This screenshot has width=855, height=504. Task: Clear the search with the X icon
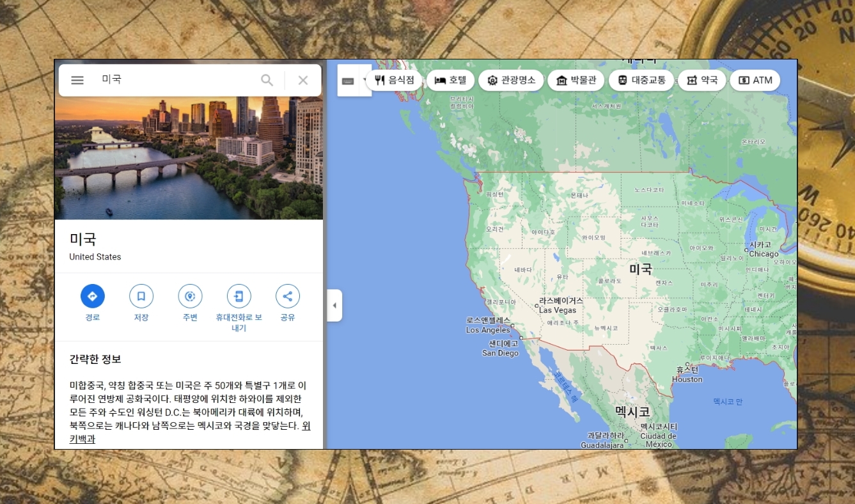point(303,80)
